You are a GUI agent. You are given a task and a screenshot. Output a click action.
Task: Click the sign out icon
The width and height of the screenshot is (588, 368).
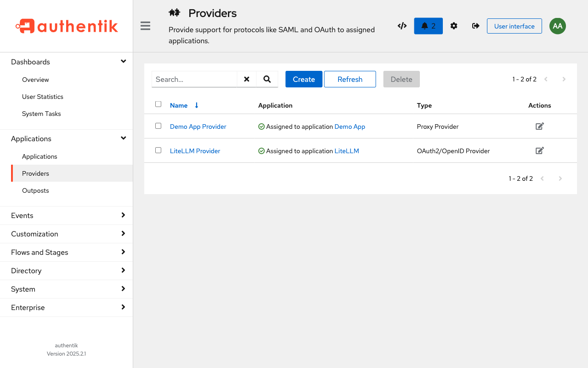476,26
